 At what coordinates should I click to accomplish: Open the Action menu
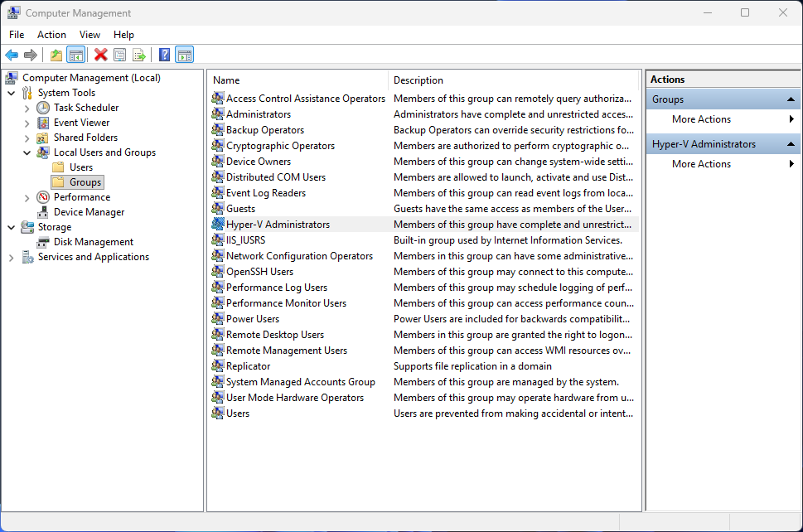[x=51, y=35]
